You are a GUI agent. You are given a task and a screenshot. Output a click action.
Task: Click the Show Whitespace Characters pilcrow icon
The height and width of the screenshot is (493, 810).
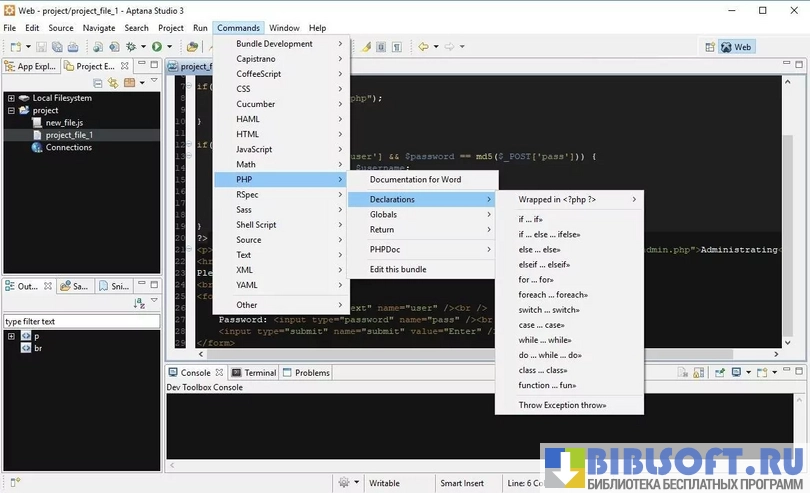click(x=397, y=47)
